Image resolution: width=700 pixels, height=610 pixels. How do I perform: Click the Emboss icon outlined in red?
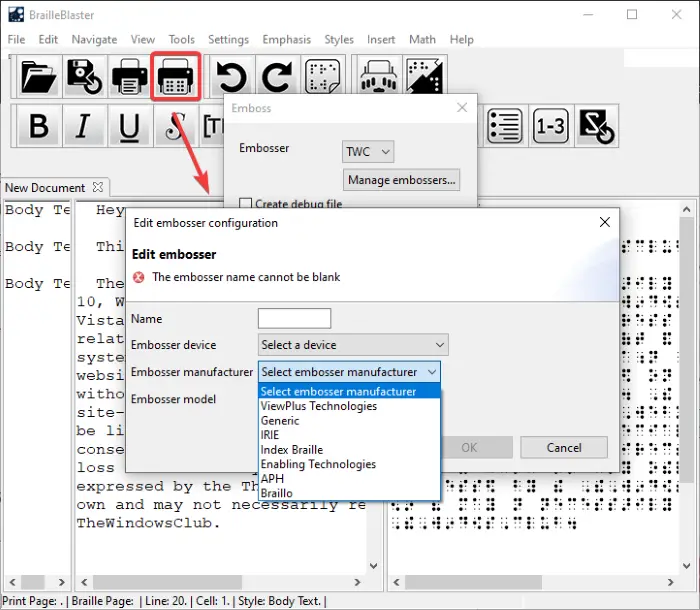tap(175, 76)
